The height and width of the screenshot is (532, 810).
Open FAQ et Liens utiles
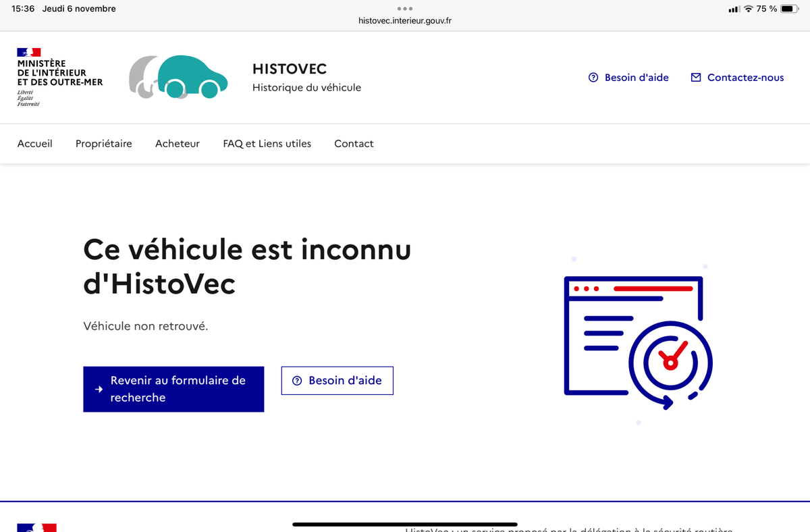(267, 143)
